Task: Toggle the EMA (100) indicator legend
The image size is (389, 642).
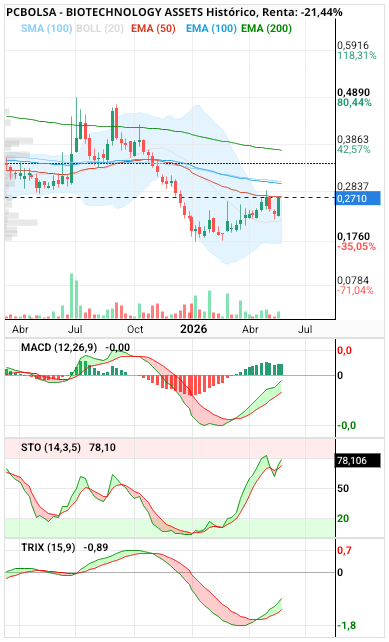Action: click(x=211, y=29)
